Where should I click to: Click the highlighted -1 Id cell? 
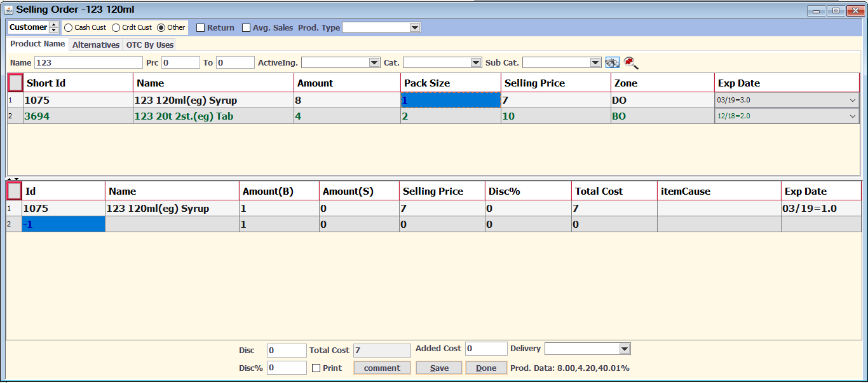[64, 224]
